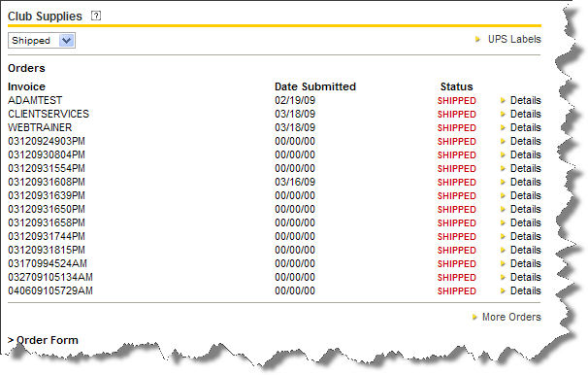Open the UPS Labels link
This screenshot has width=588, height=375.
point(514,39)
